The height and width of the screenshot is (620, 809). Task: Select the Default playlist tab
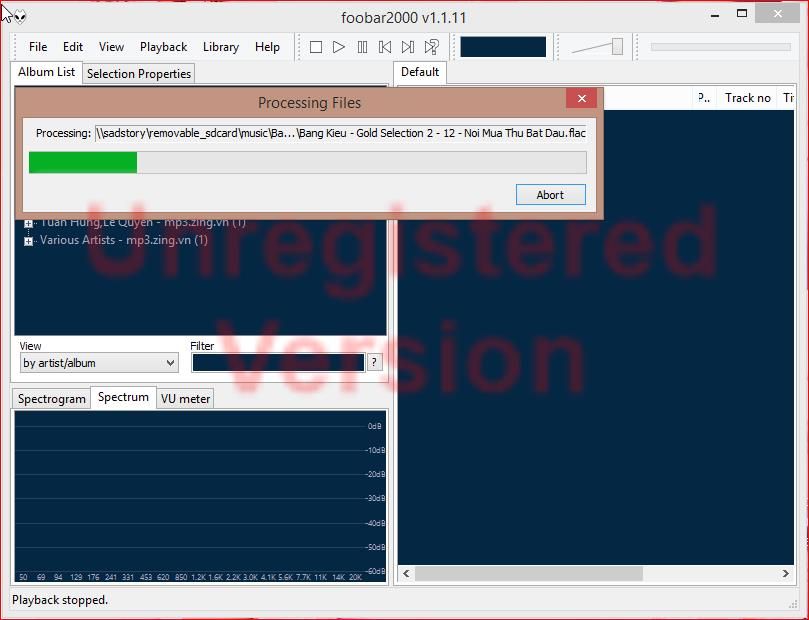[420, 72]
